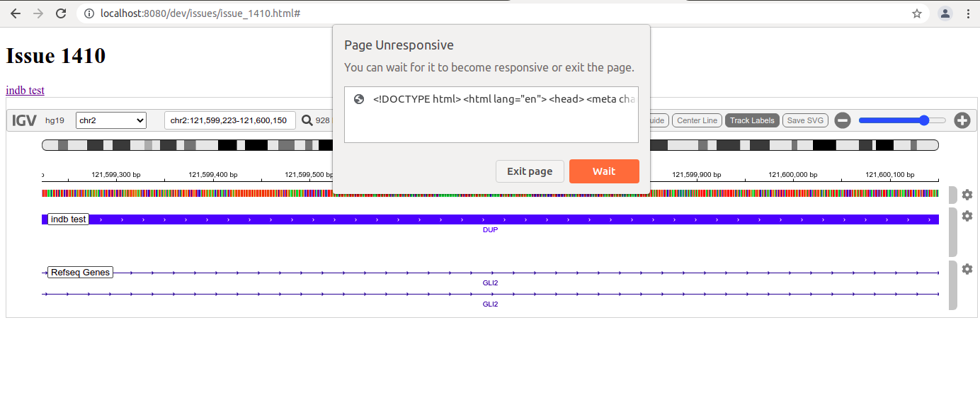
Task: Click the zoom in plus icon
Action: tap(962, 120)
